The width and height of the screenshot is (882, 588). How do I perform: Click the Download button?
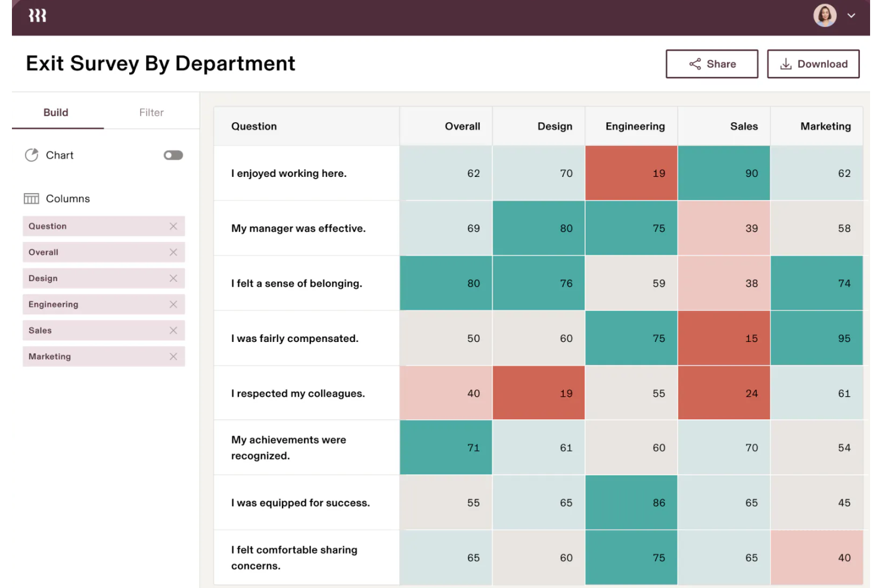click(x=813, y=64)
